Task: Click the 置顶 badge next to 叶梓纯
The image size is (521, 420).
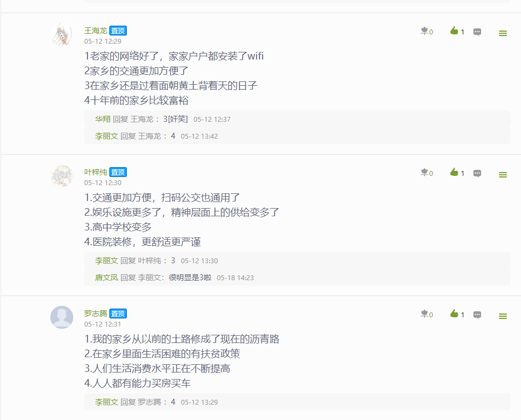Action: 118,173
